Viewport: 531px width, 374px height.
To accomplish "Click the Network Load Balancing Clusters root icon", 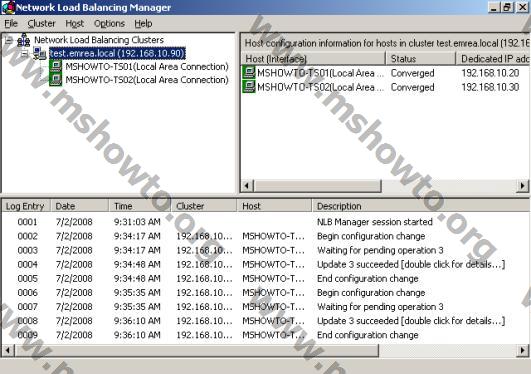I will tap(23, 40).
